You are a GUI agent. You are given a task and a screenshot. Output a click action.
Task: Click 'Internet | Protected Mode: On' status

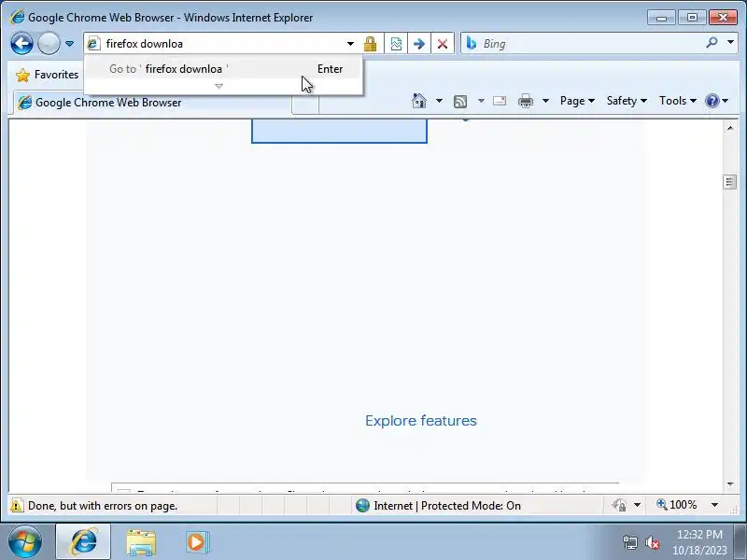[x=447, y=506]
